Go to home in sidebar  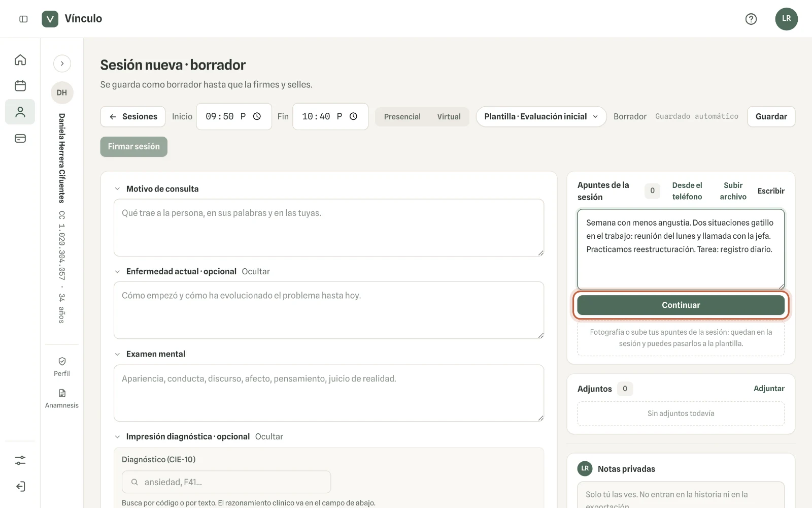click(20, 60)
